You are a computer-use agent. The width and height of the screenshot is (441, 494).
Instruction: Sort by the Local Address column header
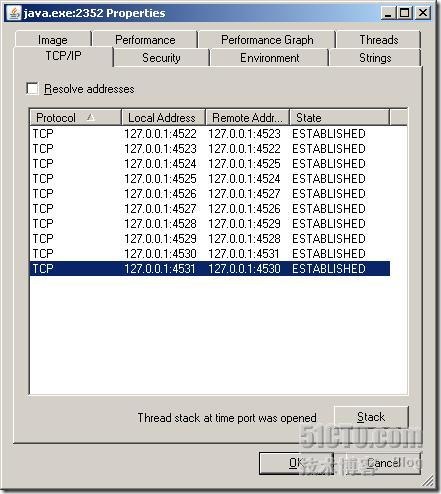pos(163,117)
